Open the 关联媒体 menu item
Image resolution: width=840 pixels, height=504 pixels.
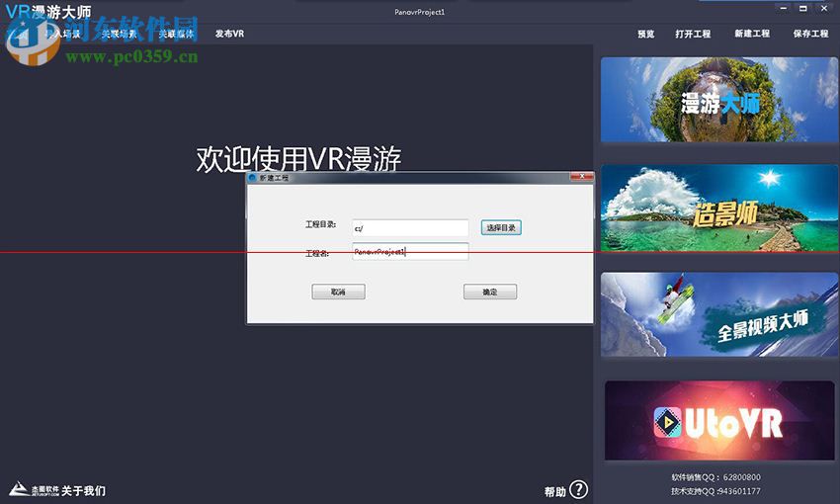point(176,34)
